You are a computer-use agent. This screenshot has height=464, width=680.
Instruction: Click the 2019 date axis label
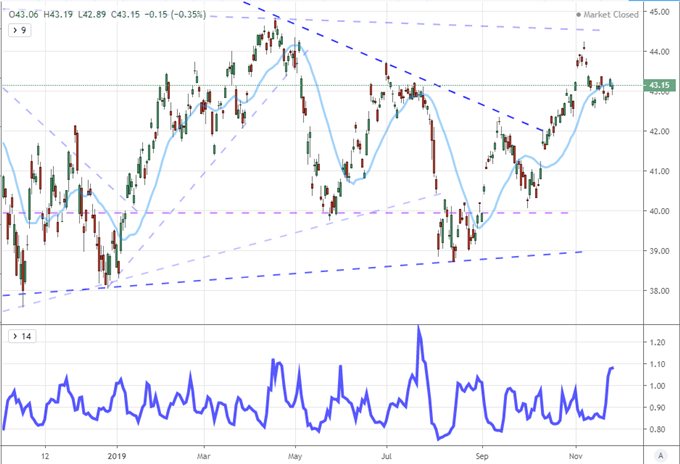click(117, 456)
